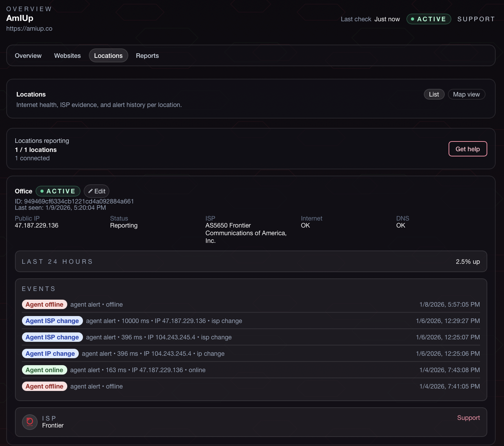This screenshot has height=446, width=504.
Task: Click the Last 24 Hours section header
Action: 57,261
